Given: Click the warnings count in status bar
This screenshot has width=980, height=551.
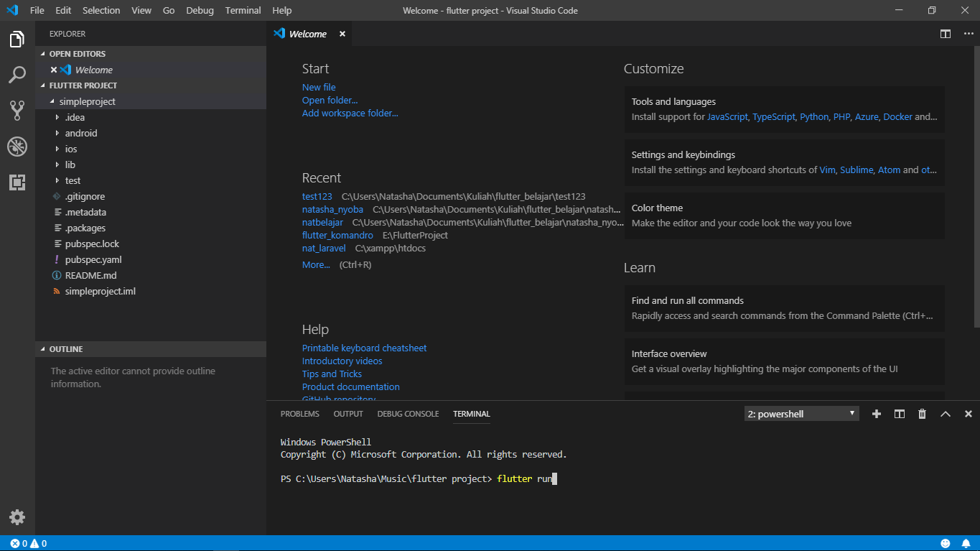Looking at the screenshot, I should tap(38, 544).
